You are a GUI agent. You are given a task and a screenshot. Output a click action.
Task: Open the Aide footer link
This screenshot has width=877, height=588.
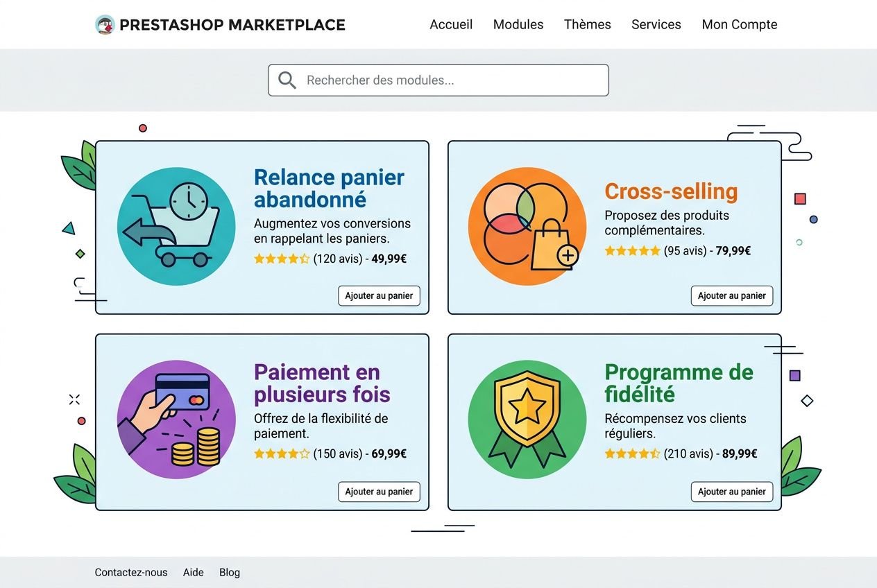tap(194, 572)
